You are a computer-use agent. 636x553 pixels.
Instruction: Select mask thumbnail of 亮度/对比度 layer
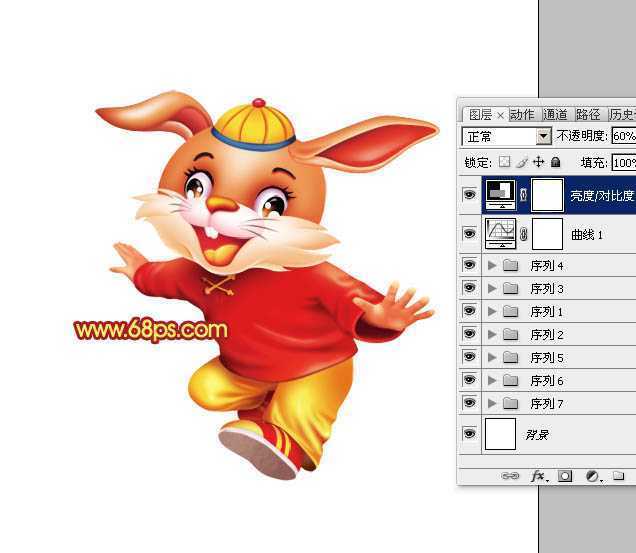point(548,195)
